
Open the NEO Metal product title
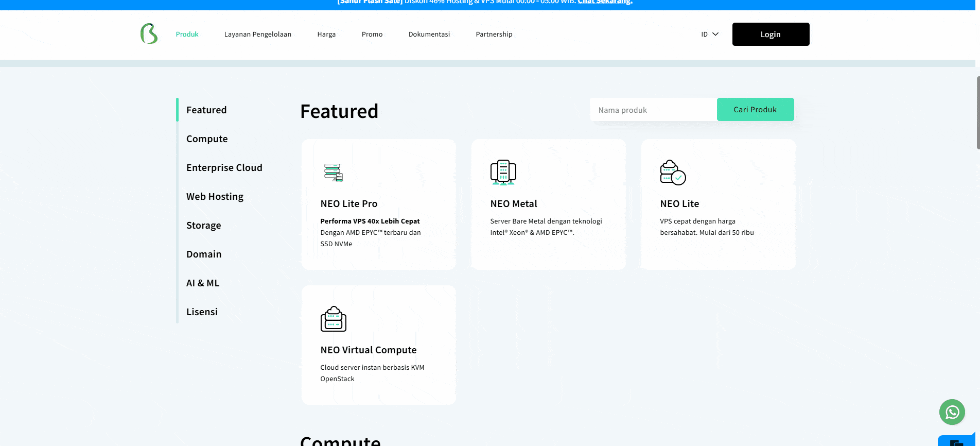pos(513,204)
